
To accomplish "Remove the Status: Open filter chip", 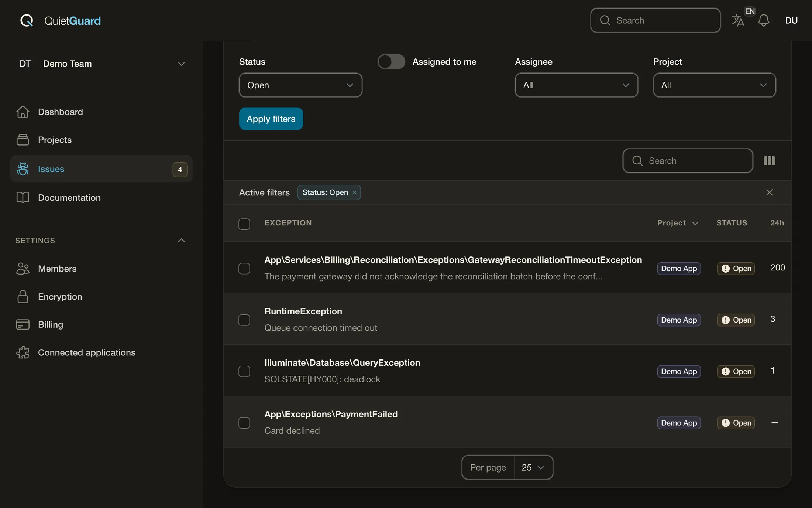I will [354, 192].
